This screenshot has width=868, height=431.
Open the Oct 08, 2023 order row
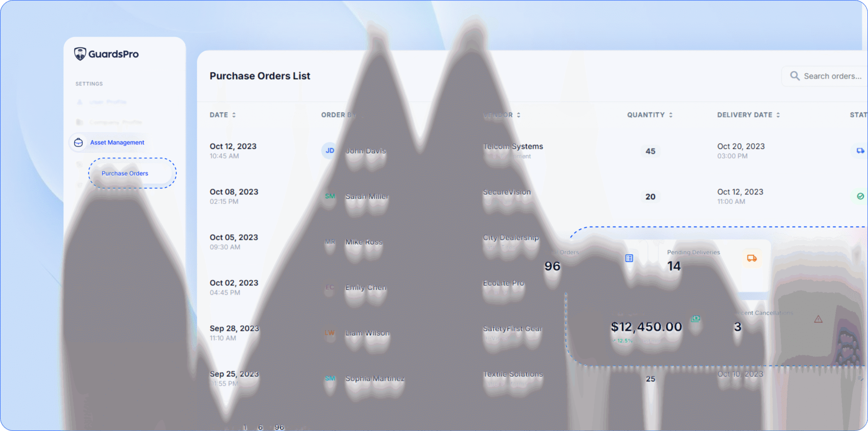click(234, 192)
